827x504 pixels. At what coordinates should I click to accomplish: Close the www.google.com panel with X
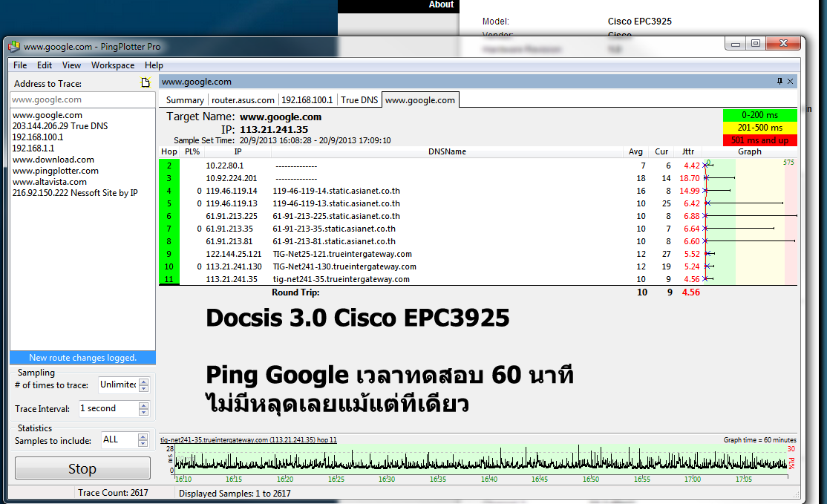pyautogui.click(x=790, y=81)
